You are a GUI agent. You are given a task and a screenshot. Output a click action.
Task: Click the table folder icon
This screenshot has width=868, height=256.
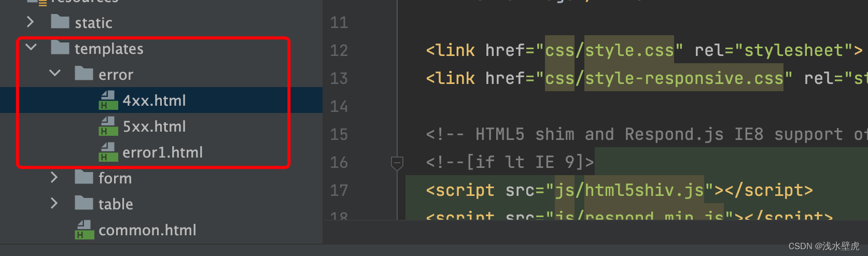[x=84, y=203]
